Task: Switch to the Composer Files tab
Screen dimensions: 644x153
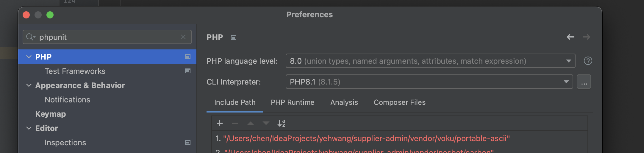Action: point(399,102)
